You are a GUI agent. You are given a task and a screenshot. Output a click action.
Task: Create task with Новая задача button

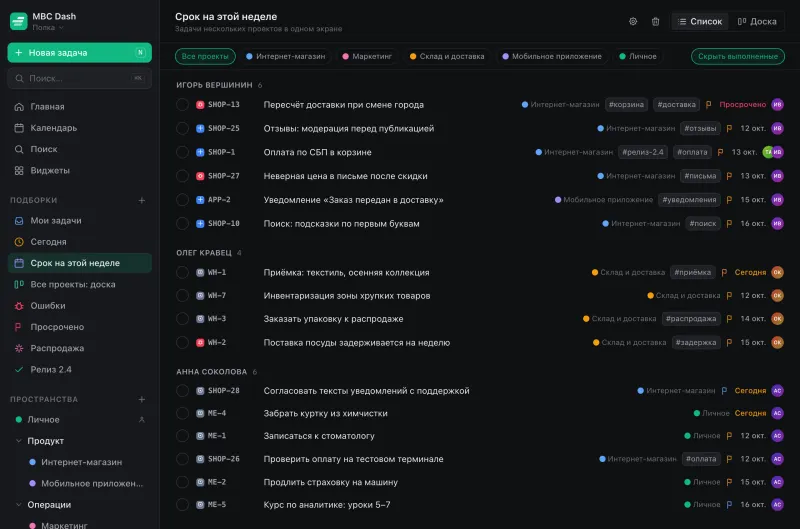80,53
